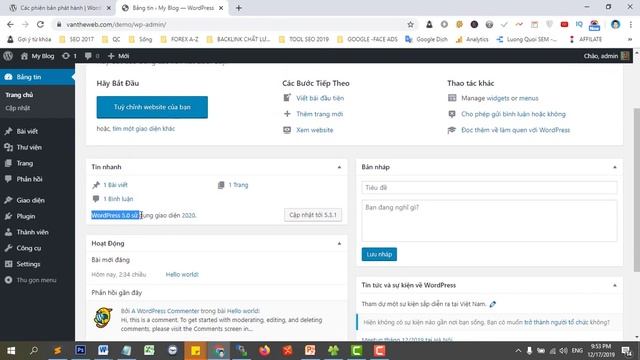Image resolution: width=640 pixels, height=360 pixels.
Task: Open the 1 Trang link
Action: (x=238, y=185)
